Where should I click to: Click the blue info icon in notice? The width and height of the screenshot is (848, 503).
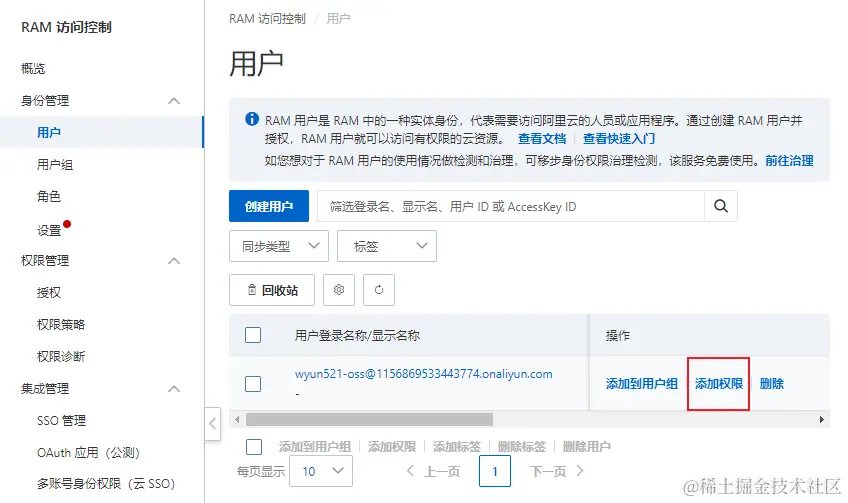pos(251,119)
